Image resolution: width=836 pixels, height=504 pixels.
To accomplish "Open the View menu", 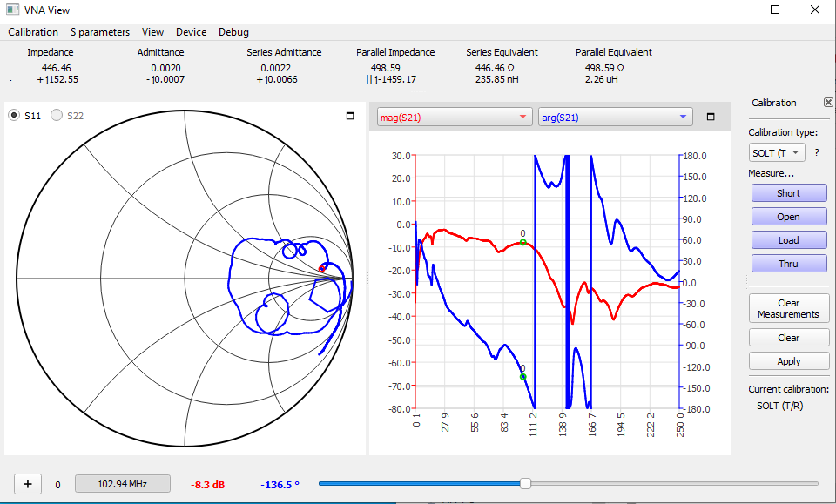I will (x=152, y=32).
